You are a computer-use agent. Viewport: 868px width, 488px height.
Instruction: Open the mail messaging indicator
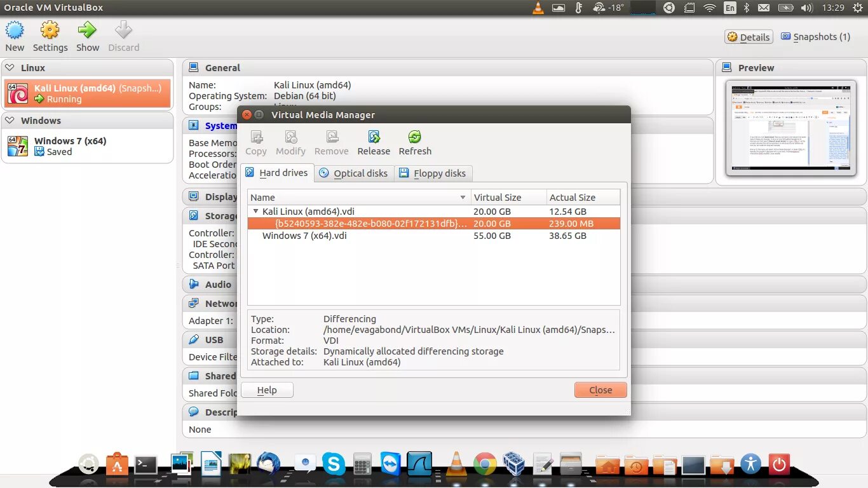tap(764, 8)
